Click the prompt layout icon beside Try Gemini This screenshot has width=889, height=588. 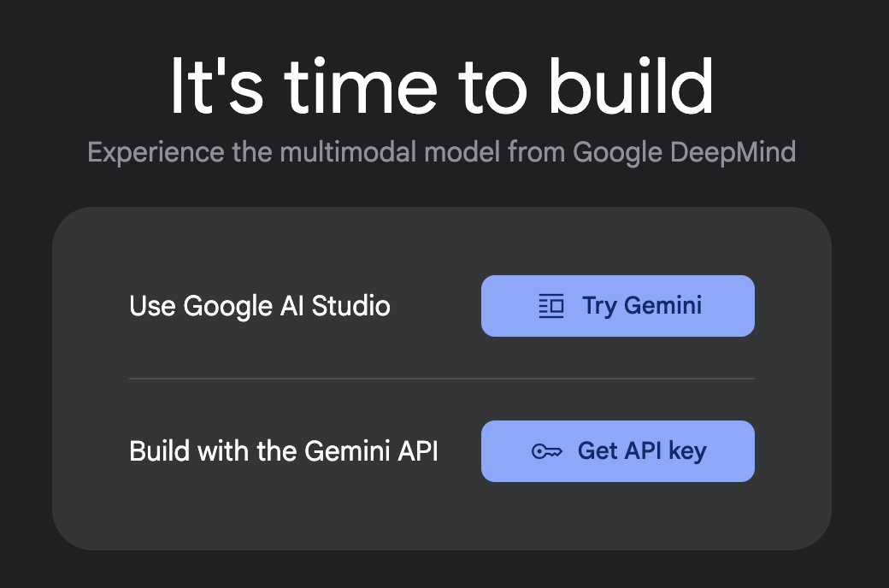pyautogui.click(x=550, y=306)
